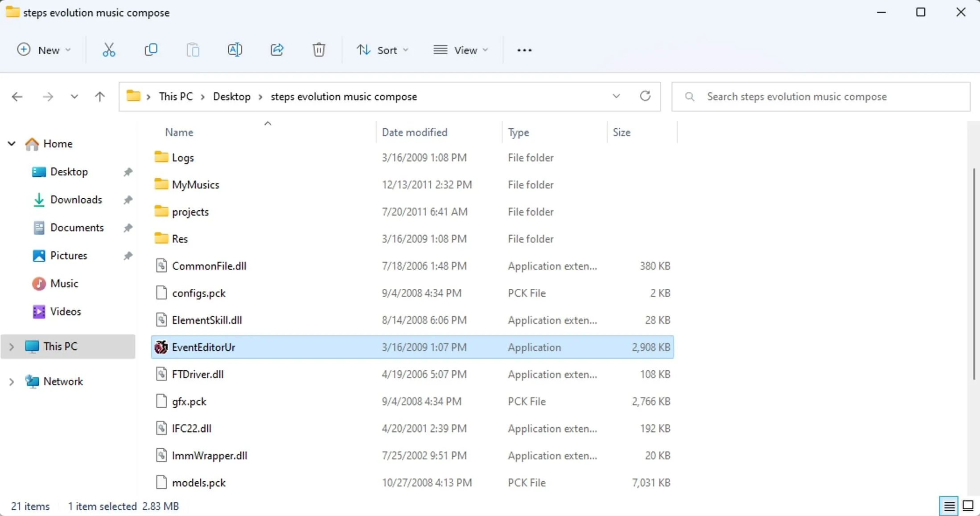Viewport: 980px width, 516px height.
Task: Go up one folder level
Action: click(x=100, y=96)
